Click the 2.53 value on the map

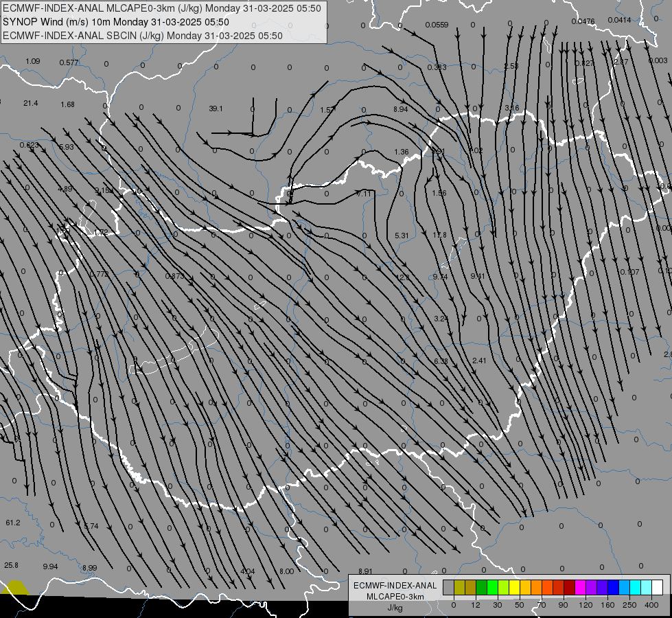point(511,66)
